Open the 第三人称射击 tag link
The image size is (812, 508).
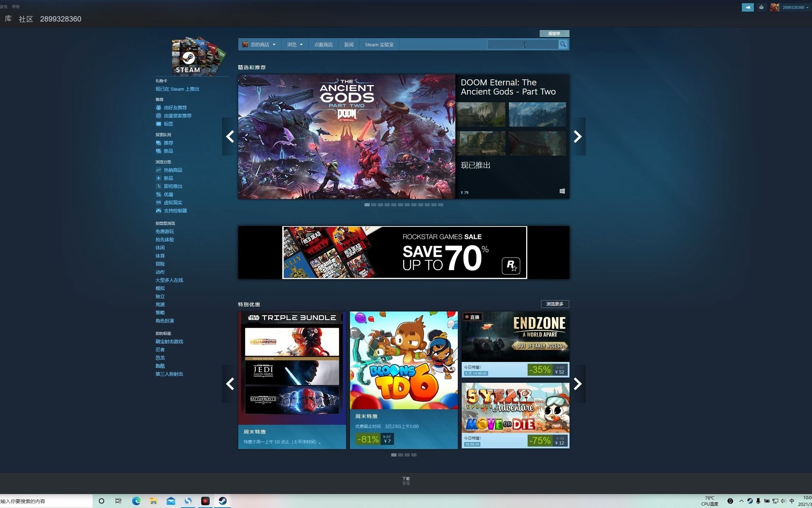click(169, 374)
